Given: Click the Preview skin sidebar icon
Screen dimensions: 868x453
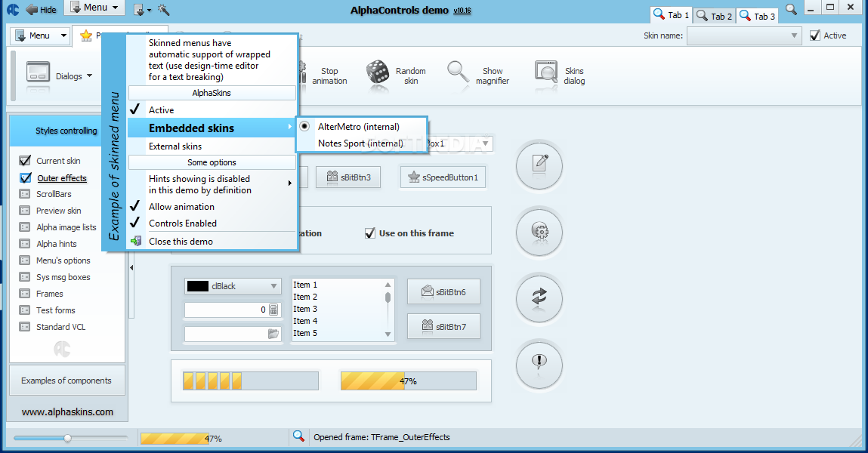Looking at the screenshot, I should click(x=25, y=211).
